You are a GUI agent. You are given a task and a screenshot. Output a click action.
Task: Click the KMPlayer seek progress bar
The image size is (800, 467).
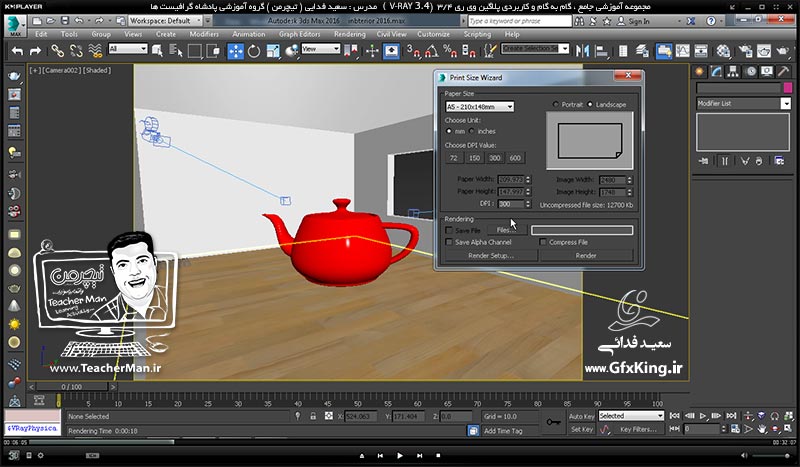click(399, 442)
